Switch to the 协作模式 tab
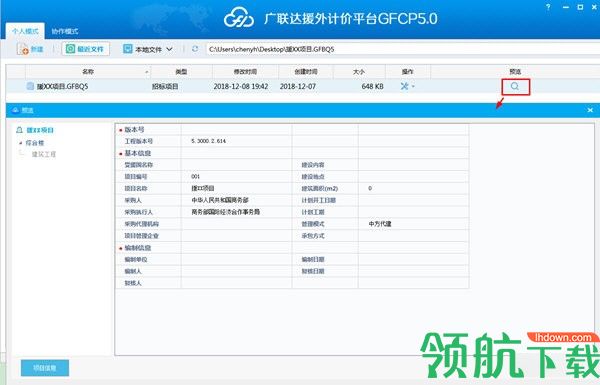The image size is (600, 385). pyautogui.click(x=65, y=31)
